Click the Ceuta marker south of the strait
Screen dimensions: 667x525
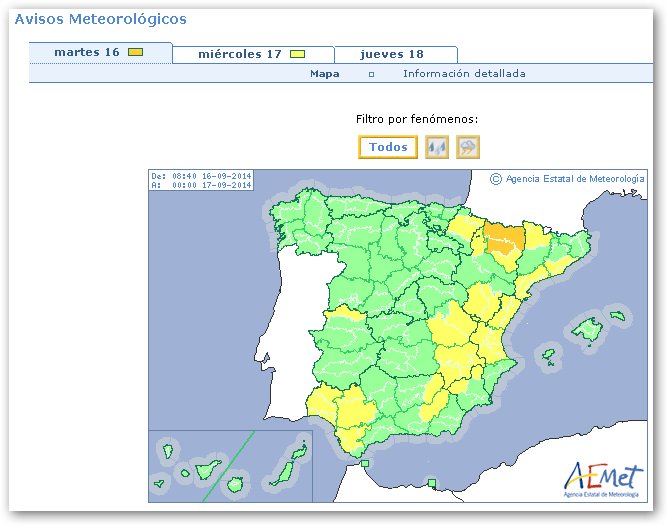click(x=365, y=463)
